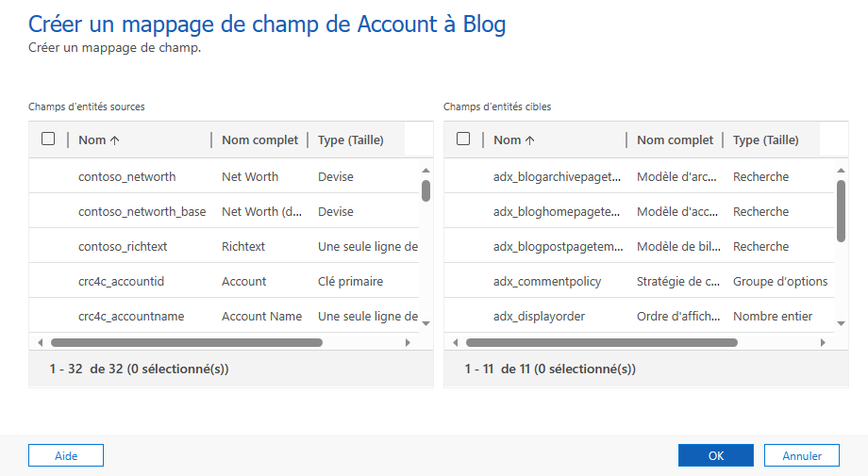
Task: Open Aide help button
Action: [x=66, y=455]
